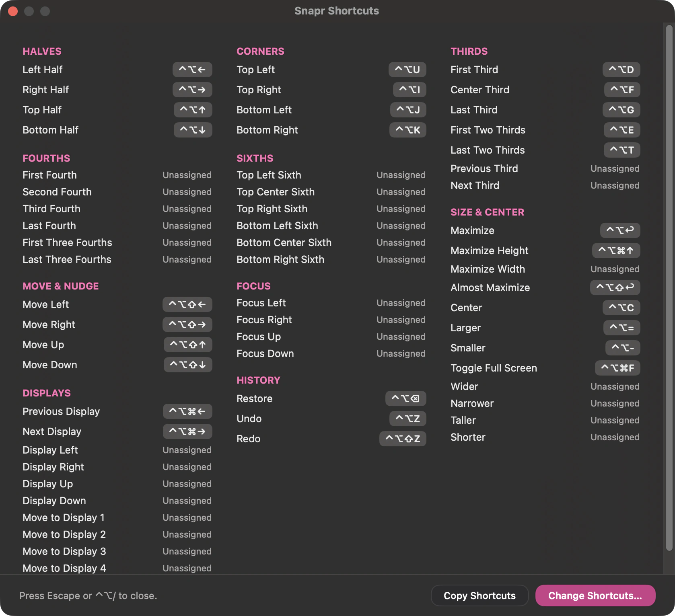
Task: Click the Center shortcut badge
Action: [621, 308]
